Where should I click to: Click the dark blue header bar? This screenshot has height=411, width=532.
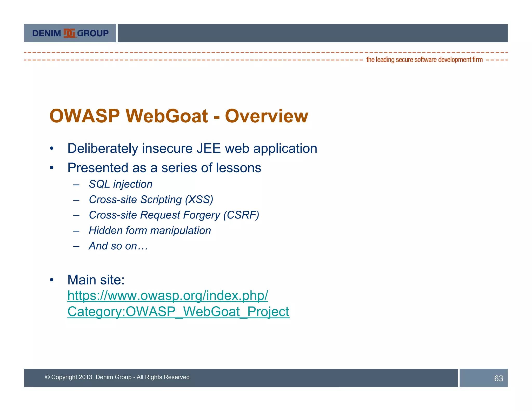(312, 33)
